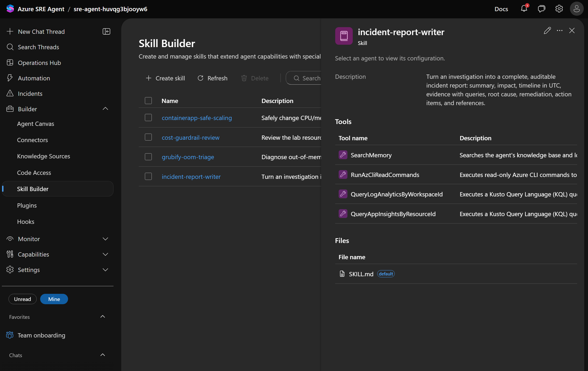Open Connectors in the Builder menu

[x=32, y=140]
